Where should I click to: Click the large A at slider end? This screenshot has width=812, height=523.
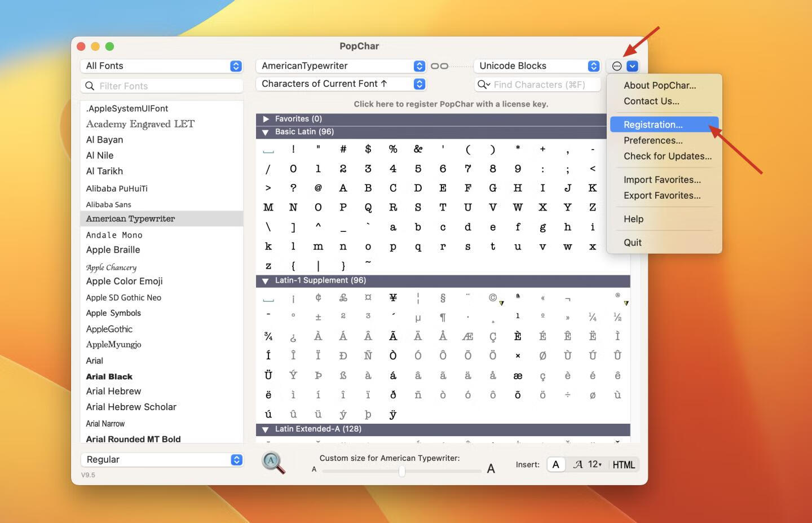tap(491, 469)
